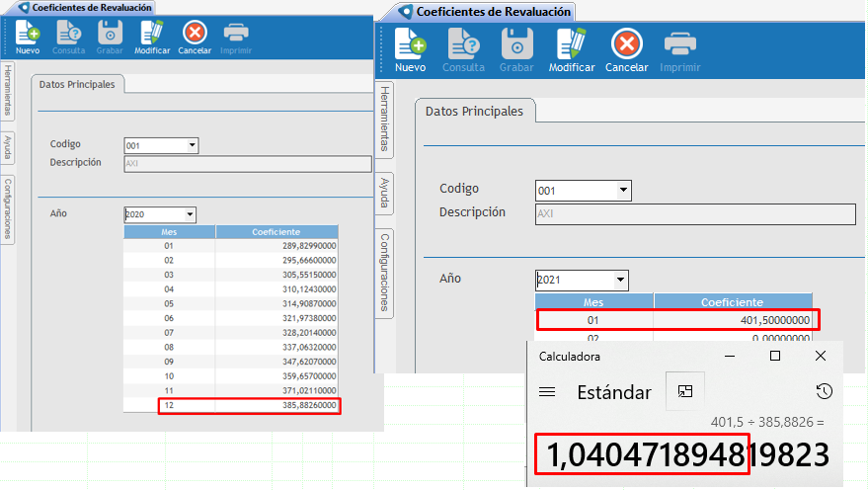Open the Herramientas side tab in the 2021 window

(385, 121)
